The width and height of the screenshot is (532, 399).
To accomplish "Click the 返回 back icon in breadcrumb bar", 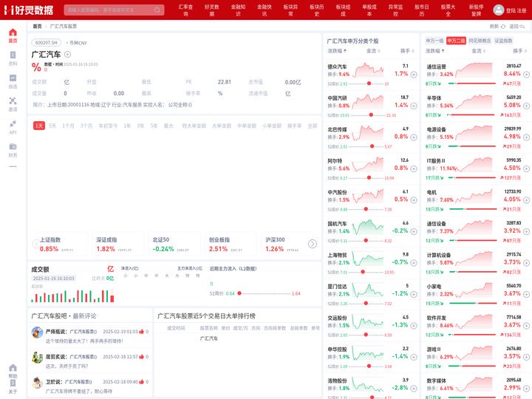I will point(522,27).
